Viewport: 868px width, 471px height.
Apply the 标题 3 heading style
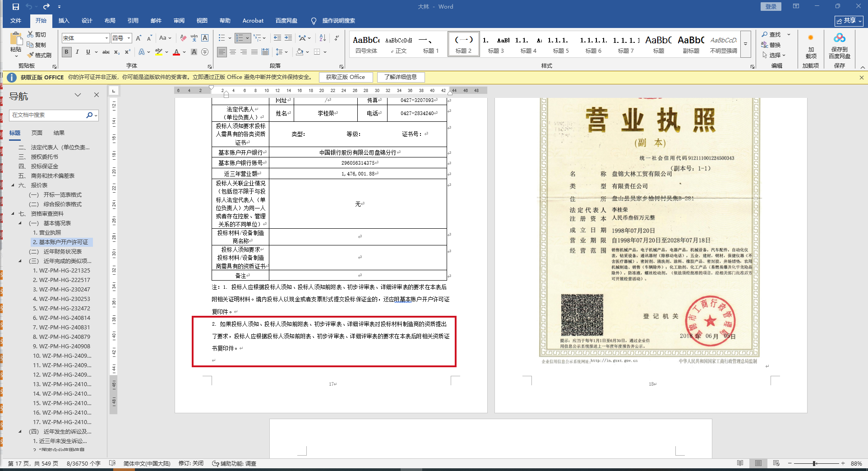point(496,44)
